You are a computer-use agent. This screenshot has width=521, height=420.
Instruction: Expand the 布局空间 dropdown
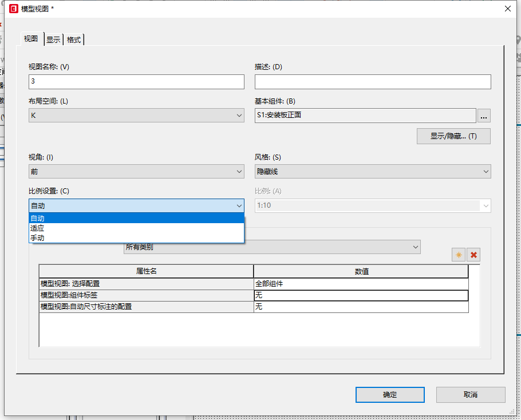pos(136,116)
